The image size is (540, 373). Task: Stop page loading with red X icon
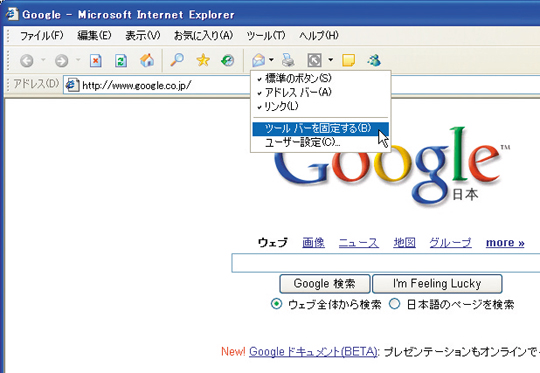[x=95, y=61]
